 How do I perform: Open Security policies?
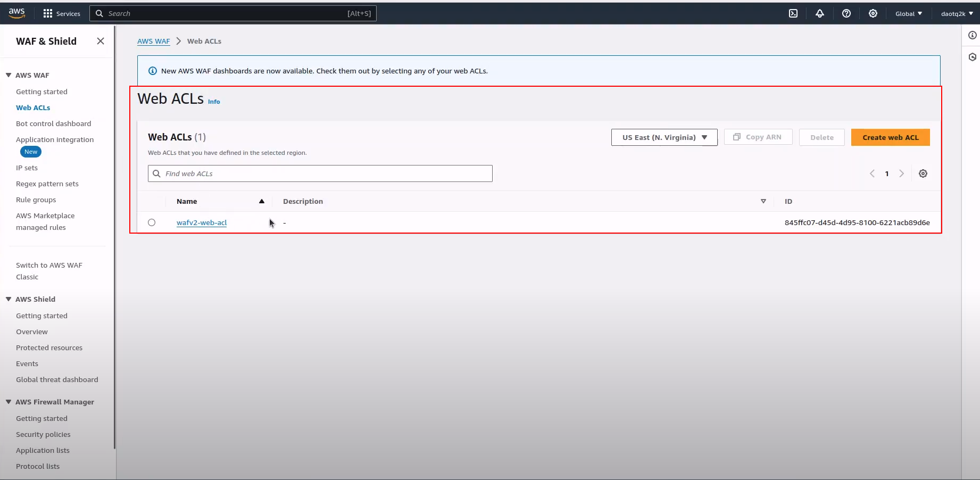coord(43,434)
